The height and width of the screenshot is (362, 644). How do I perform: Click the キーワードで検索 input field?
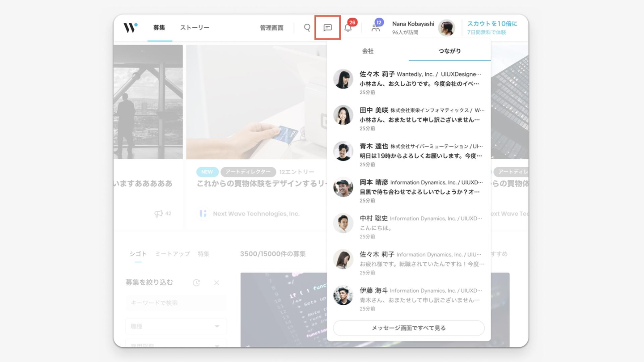click(x=176, y=303)
